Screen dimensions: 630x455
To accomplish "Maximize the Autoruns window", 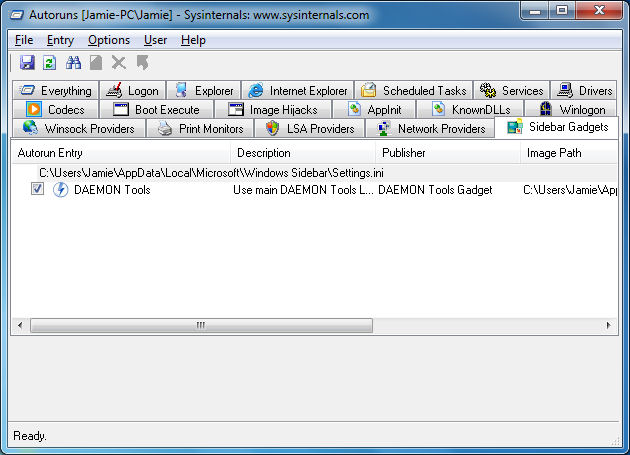I will click(562, 11).
